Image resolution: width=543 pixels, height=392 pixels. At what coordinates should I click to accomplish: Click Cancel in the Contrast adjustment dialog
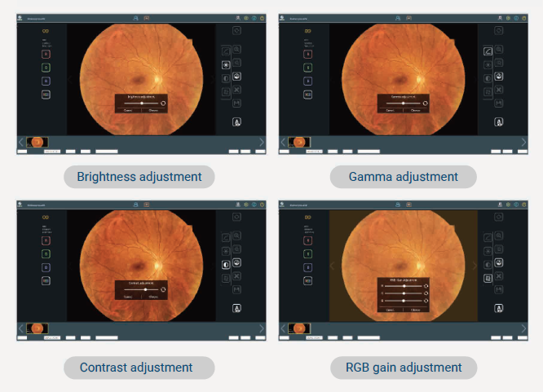[x=128, y=297]
